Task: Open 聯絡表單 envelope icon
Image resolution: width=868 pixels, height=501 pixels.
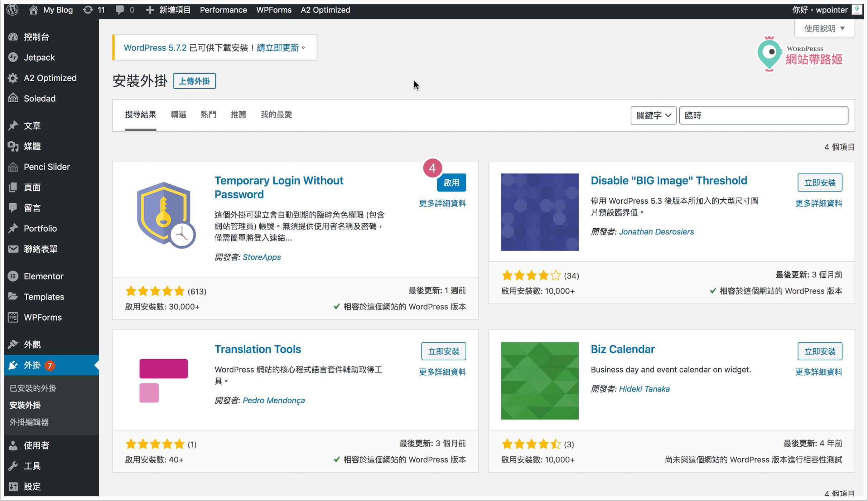Action: click(13, 249)
